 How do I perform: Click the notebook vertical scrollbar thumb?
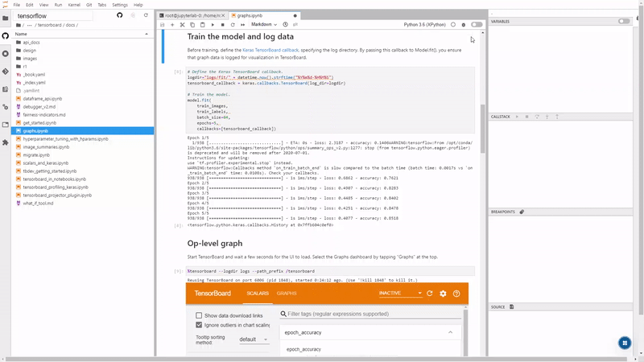click(482, 129)
